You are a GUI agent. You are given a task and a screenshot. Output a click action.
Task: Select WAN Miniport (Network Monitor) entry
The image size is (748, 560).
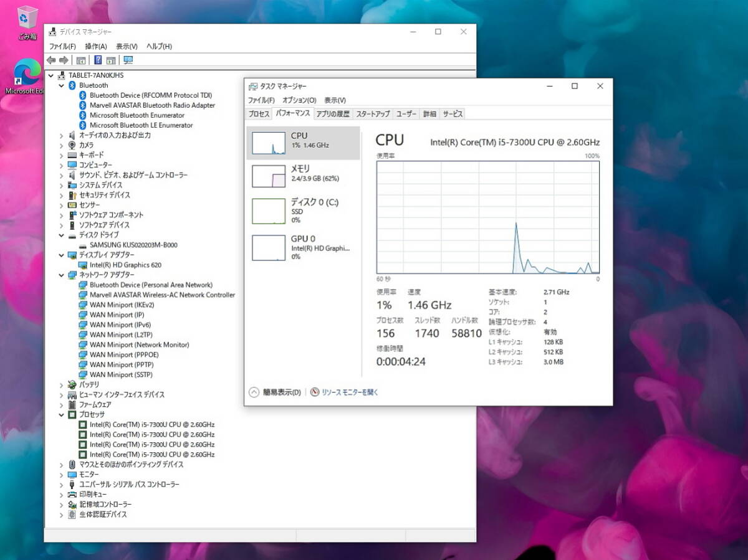click(x=140, y=344)
